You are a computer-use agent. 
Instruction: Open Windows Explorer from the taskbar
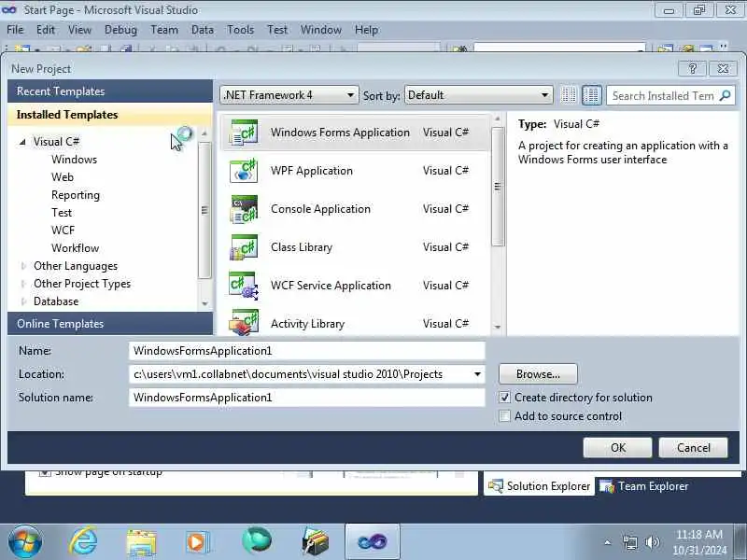tap(141, 542)
